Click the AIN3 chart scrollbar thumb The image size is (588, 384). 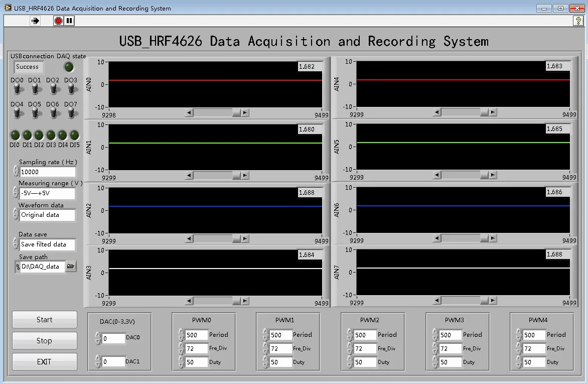coord(237,301)
